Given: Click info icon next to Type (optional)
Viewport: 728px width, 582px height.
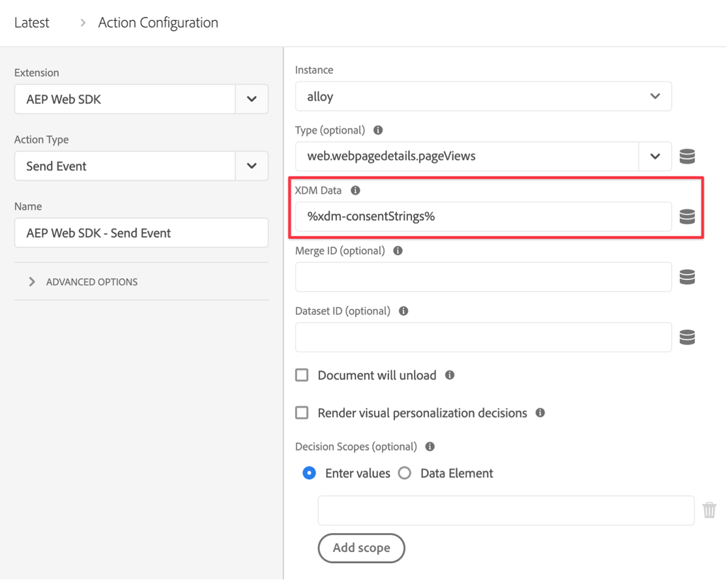Looking at the screenshot, I should pyautogui.click(x=378, y=130).
